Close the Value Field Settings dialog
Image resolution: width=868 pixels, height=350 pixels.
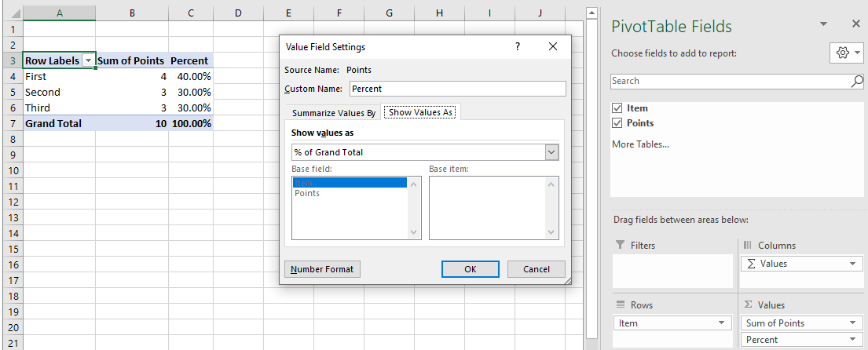pos(552,47)
